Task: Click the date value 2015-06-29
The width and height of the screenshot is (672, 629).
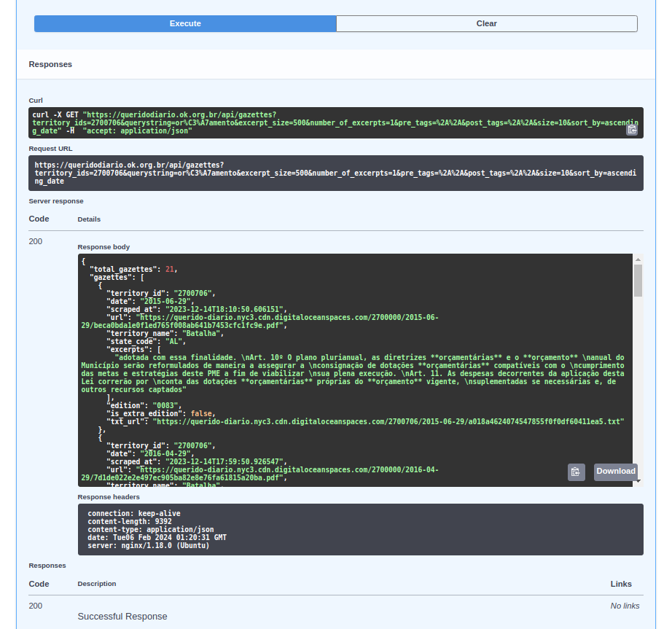Action: coord(165,301)
